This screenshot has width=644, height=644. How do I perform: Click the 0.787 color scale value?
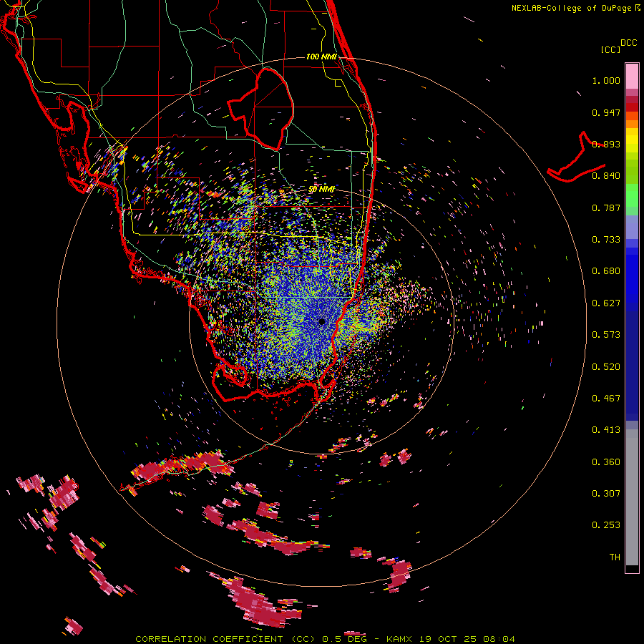606,208
